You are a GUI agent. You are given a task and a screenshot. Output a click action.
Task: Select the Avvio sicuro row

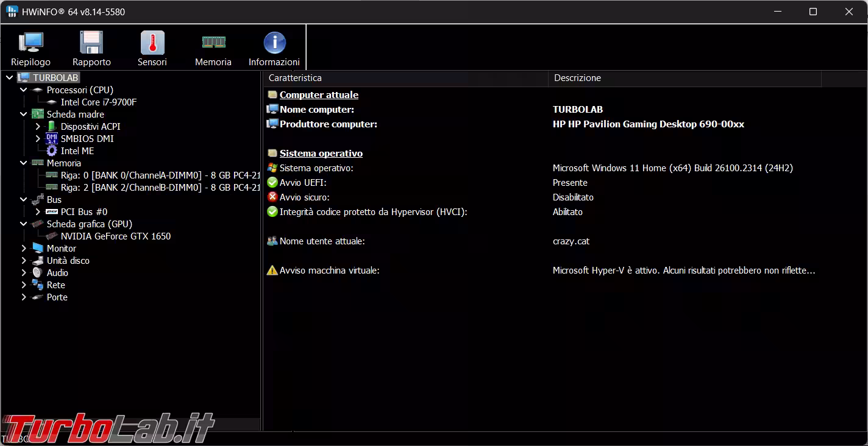coord(313,197)
